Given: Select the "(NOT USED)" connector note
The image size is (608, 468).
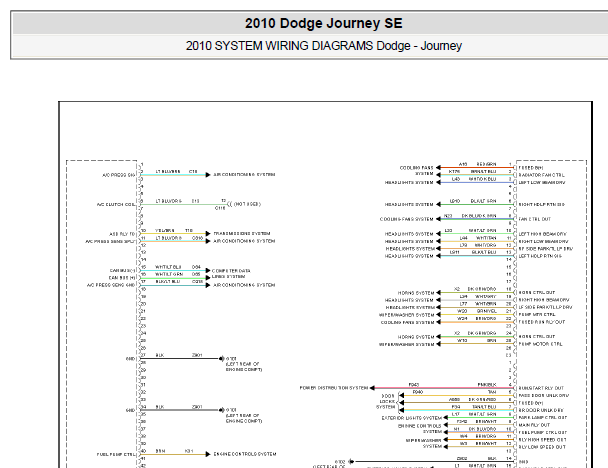Looking at the screenshot, I should tap(247, 204).
